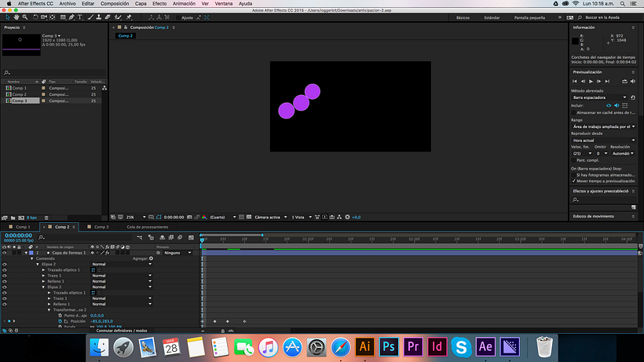Select Comp 1 in the Proyecto panel
Screen dimensions: 644x362
(x=19, y=88)
